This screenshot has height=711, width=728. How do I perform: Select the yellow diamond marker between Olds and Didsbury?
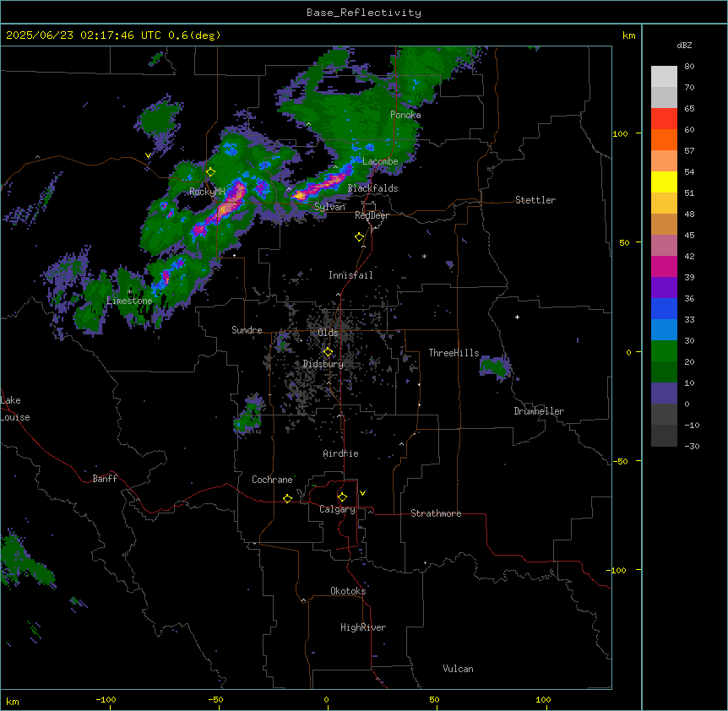328,352
